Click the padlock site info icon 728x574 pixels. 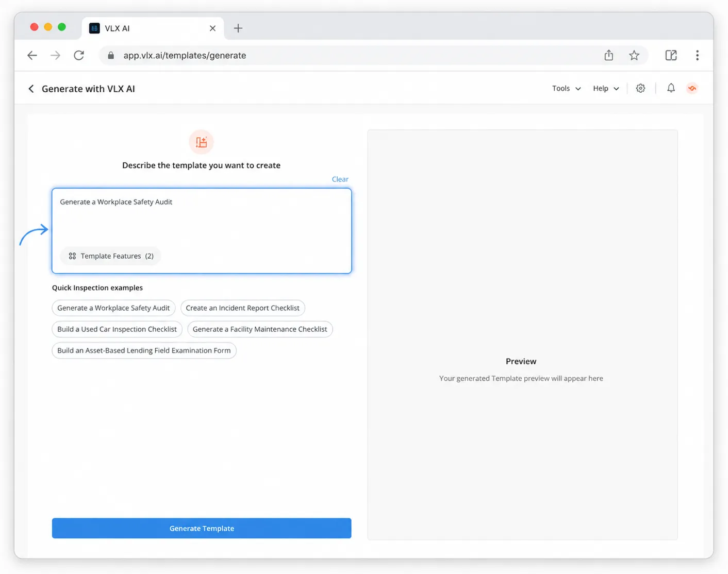[110, 55]
